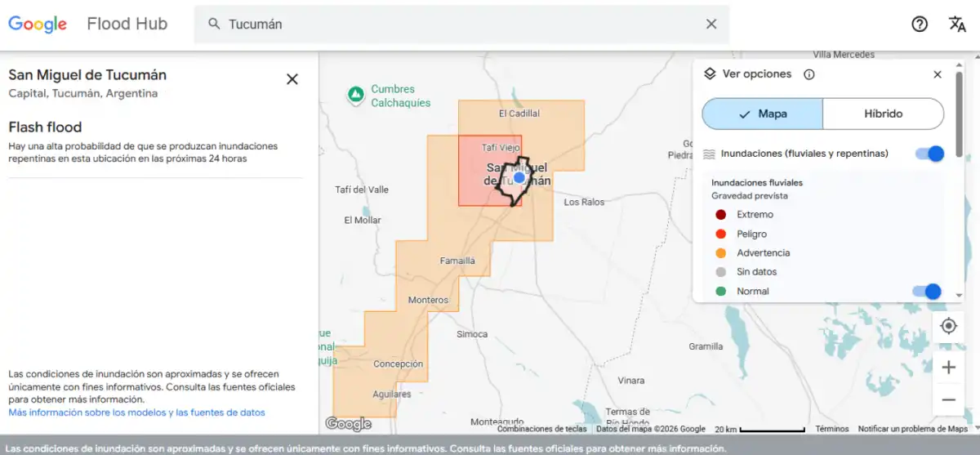
Task: Click the Google logo on the map
Action: click(348, 424)
